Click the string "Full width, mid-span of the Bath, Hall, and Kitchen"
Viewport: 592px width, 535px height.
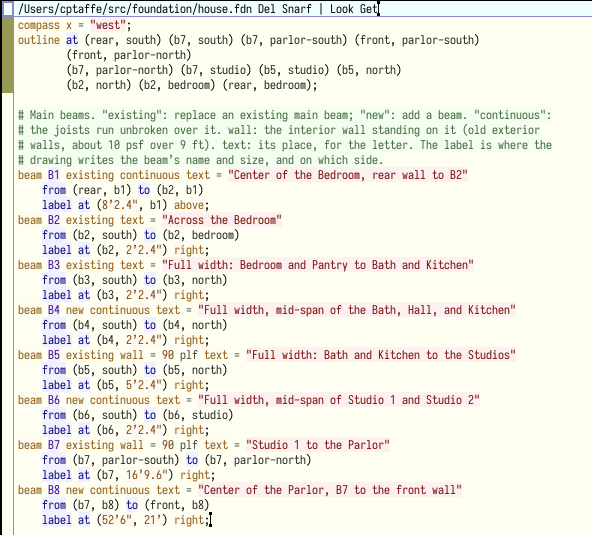pos(357,310)
